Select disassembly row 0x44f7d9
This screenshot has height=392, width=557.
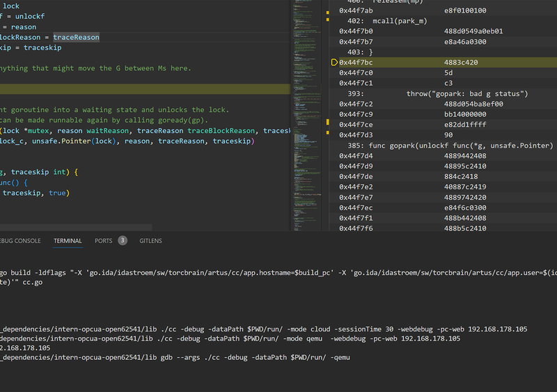click(x=443, y=166)
